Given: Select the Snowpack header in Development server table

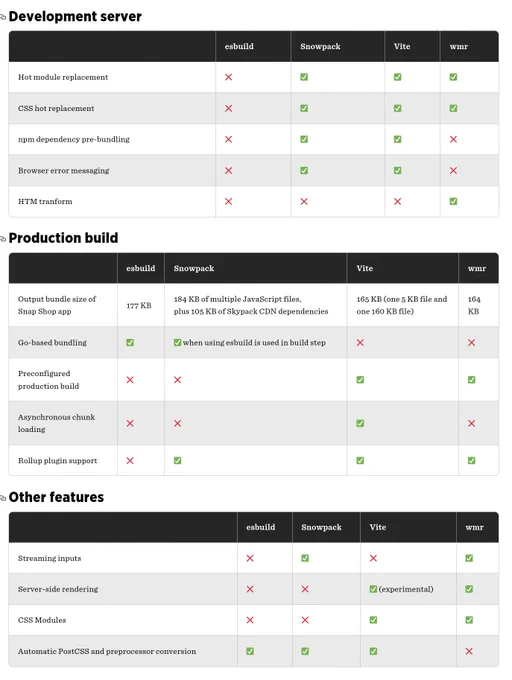Looking at the screenshot, I should pyautogui.click(x=320, y=46).
